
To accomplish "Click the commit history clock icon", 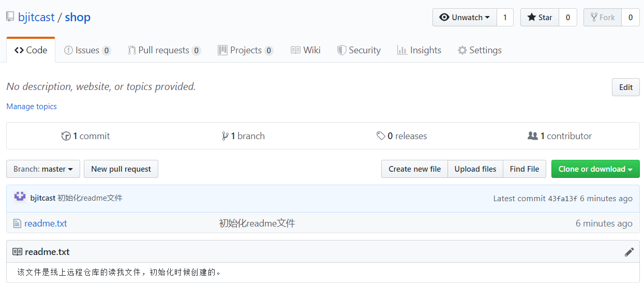I will coord(66,136).
